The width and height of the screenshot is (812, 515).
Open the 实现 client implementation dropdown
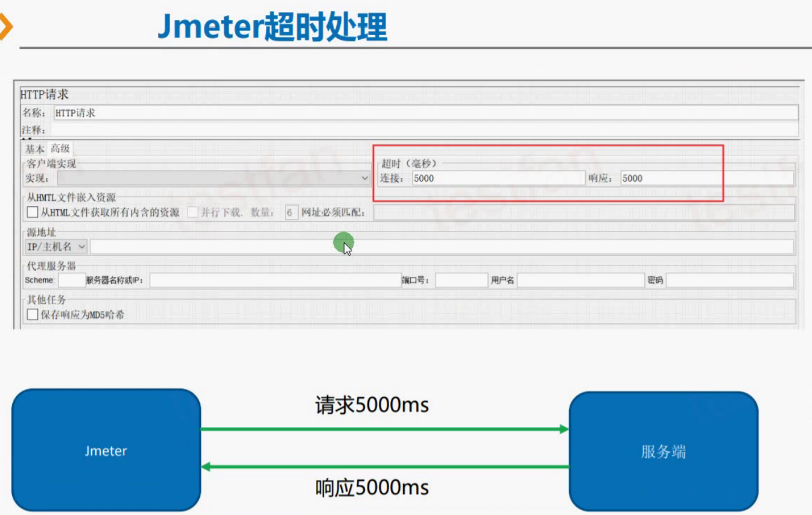click(x=214, y=178)
